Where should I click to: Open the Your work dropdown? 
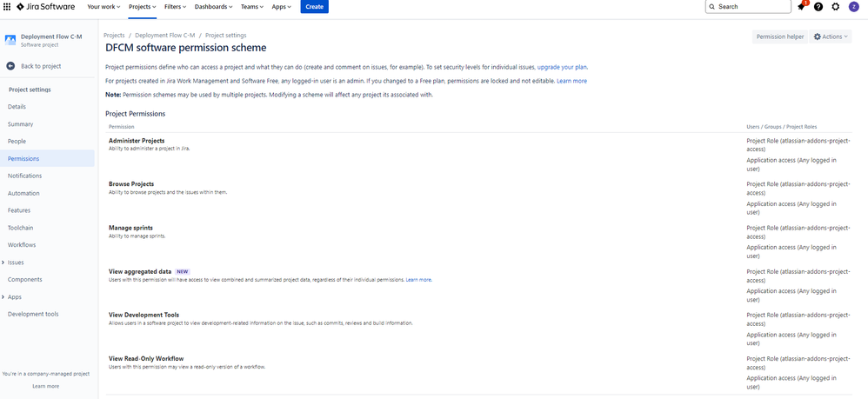(x=103, y=7)
